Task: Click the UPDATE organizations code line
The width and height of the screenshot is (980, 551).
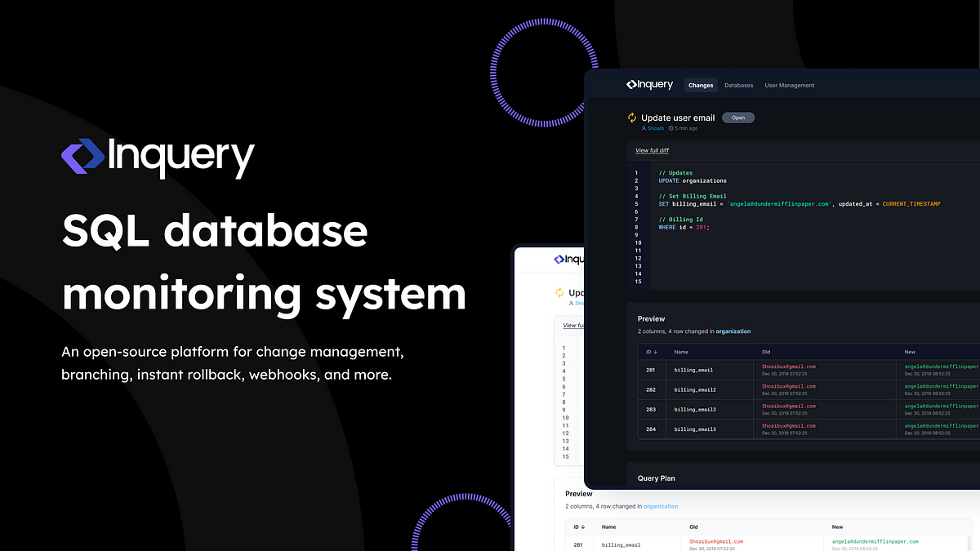Action: point(693,180)
